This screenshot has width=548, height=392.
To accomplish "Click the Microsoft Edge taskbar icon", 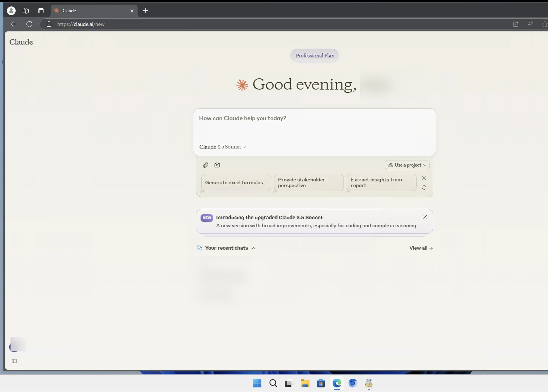I will pyautogui.click(x=337, y=383).
